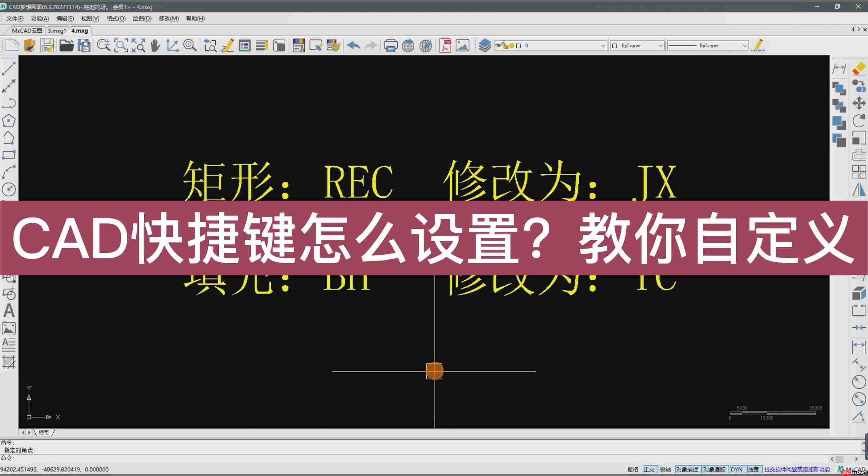This screenshot has width=868, height=476.
Task: Click the 提交软件问题或增加新功能 link
Action: (x=797, y=469)
